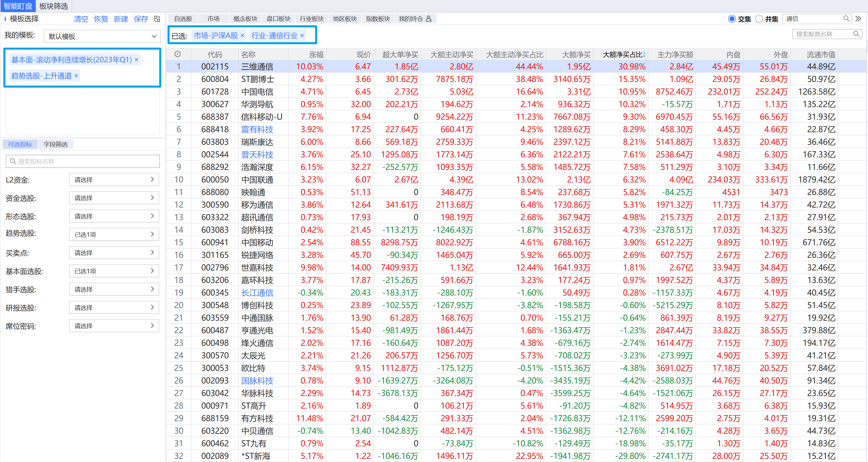Click the 新建 template button
This screenshot has height=462, width=868.
[120, 19]
